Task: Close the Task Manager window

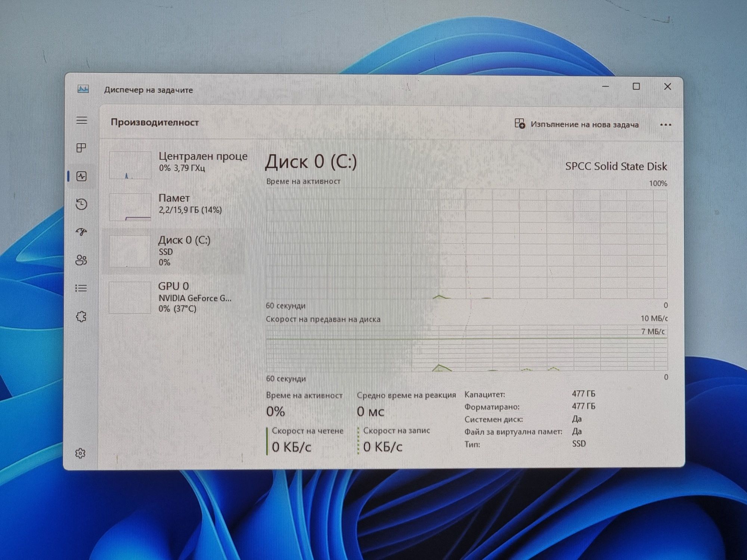Action: (x=667, y=87)
